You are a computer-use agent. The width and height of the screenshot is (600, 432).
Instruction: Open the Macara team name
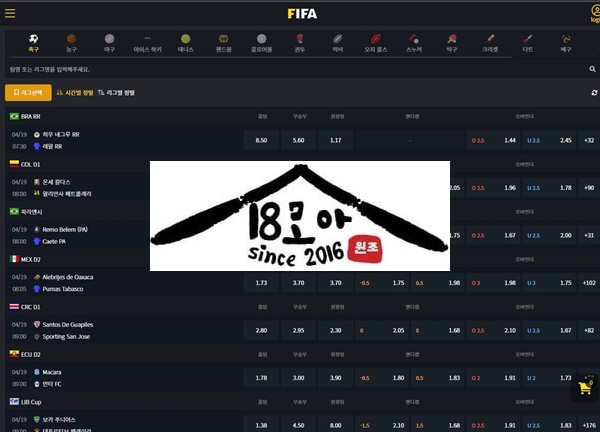coord(52,372)
